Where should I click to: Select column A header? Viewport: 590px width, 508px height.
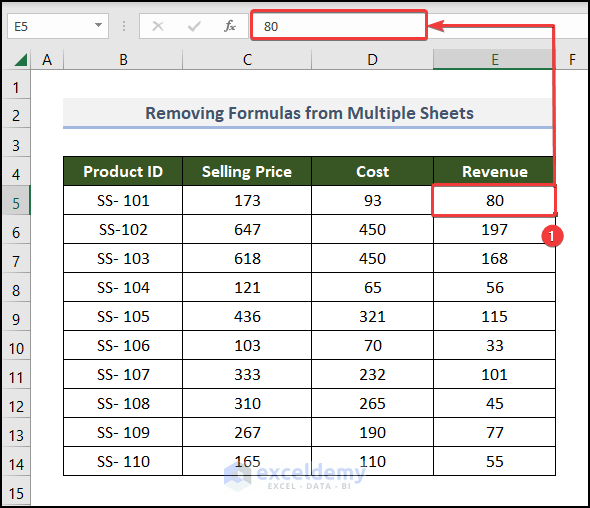click(x=47, y=60)
